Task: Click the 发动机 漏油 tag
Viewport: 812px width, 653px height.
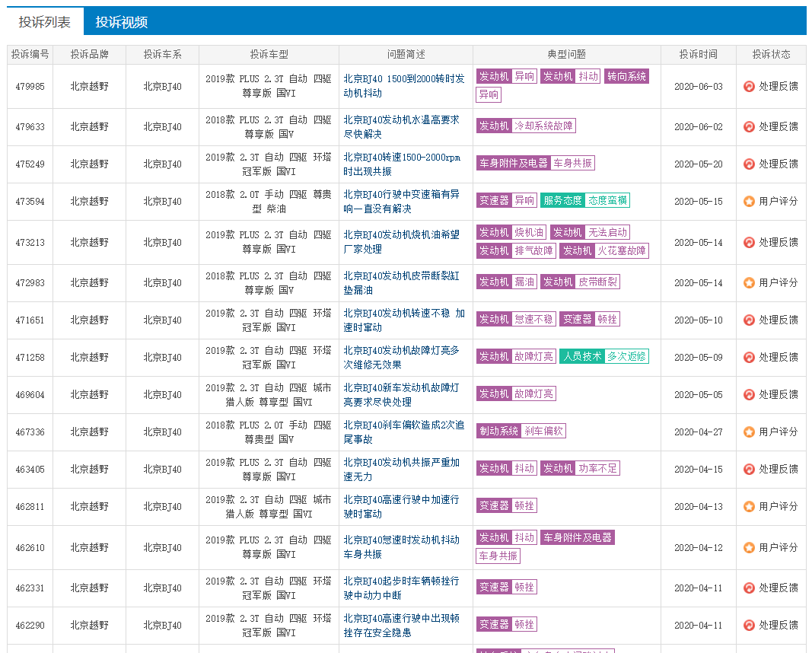Action: pos(507,282)
